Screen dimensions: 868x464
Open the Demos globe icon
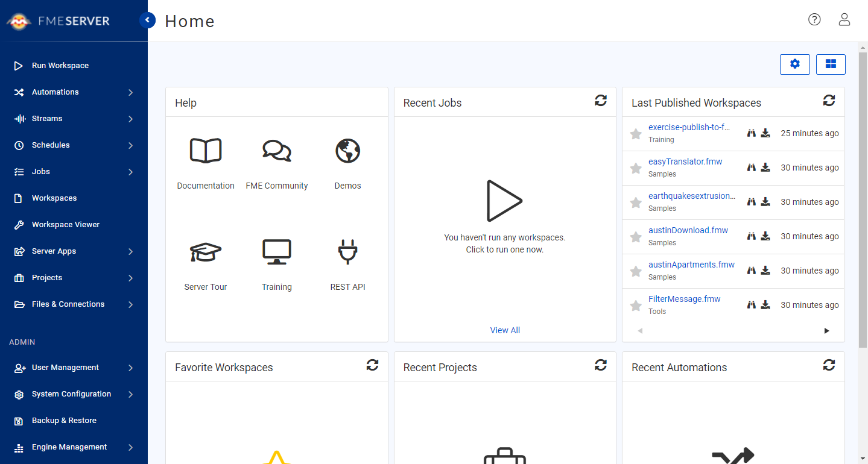pos(347,151)
